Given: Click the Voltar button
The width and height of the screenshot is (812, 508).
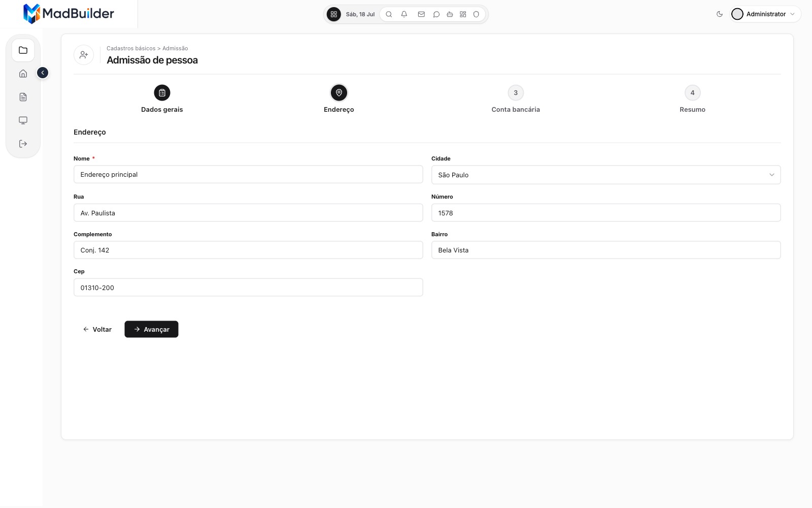Looking at the screenshot, I should 97,329.
